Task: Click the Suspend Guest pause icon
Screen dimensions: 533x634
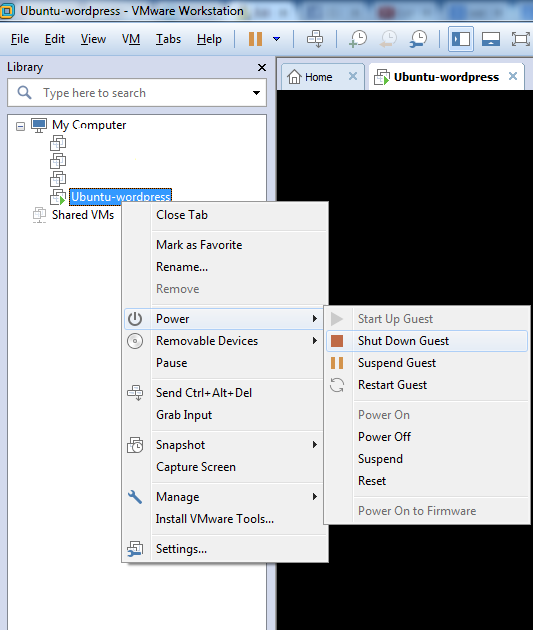Action: click(337, 363)
